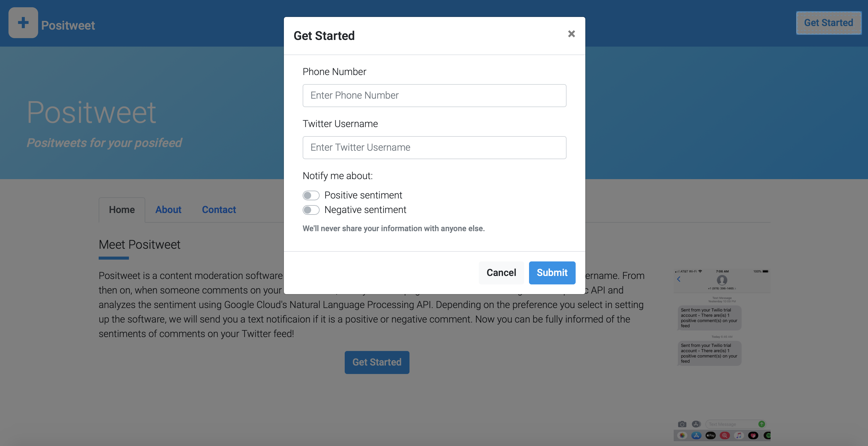Cancel the Get Started dialog
Viewport: 868px width, 446px height.
[501, 273]
